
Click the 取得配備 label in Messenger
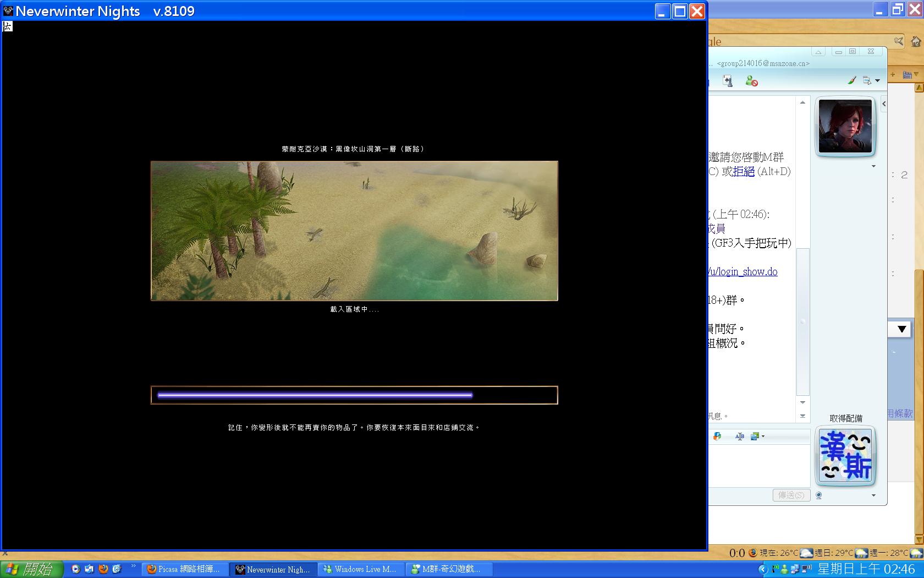(846, 418)
